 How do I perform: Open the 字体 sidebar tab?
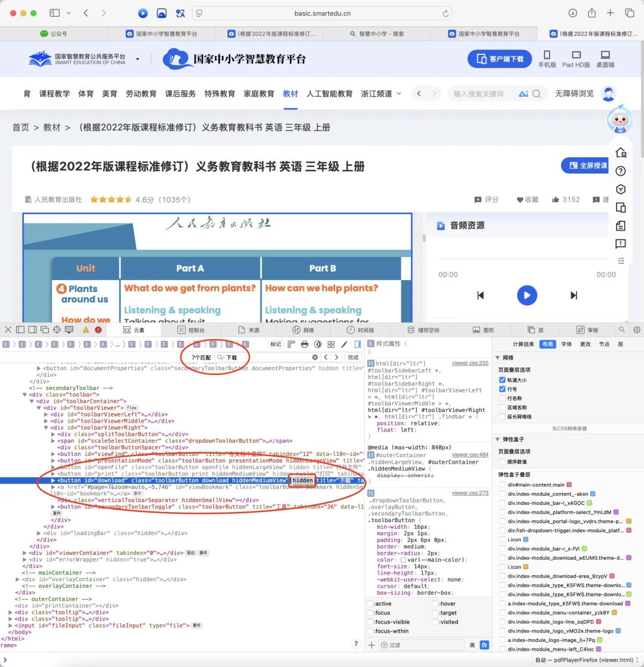point(566,344)
